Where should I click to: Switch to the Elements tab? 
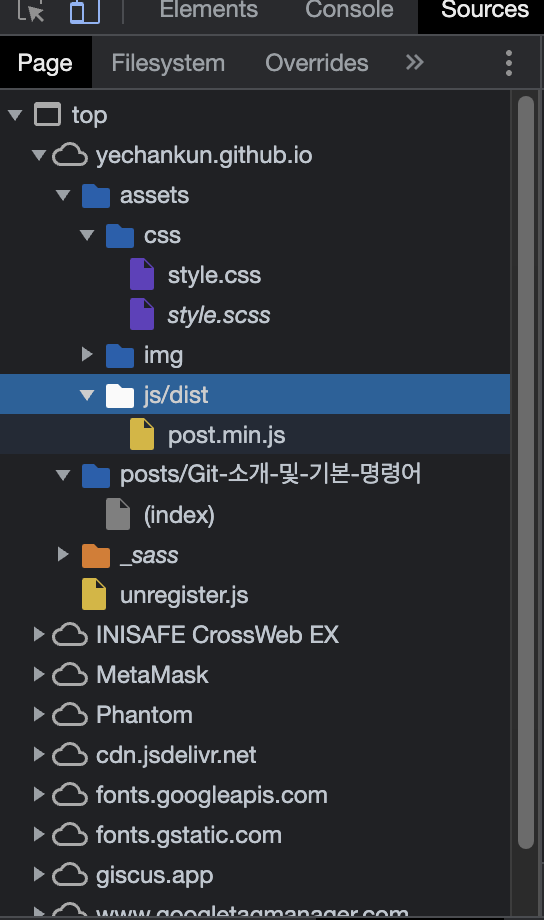208,10
